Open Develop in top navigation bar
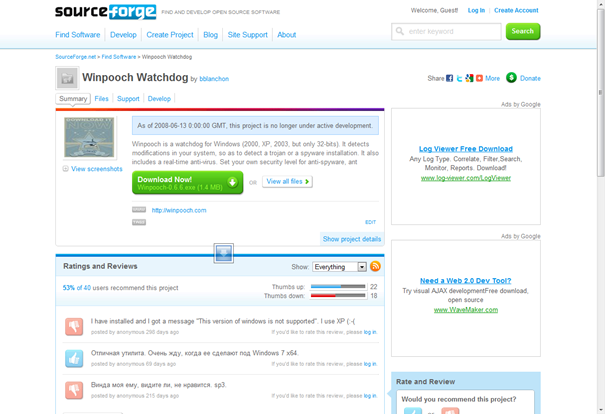Image resolution: width=605 pixels, height=414 pixels. pos(123,35)
